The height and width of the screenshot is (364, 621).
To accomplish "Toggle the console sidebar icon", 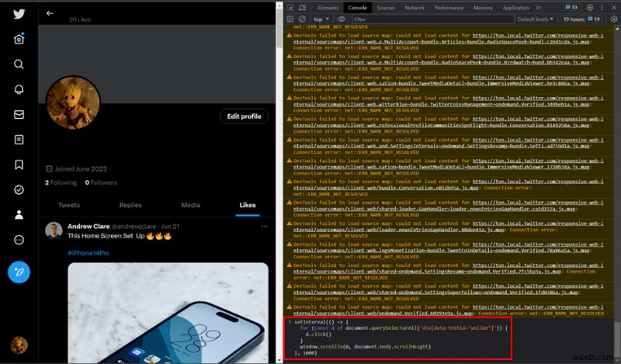I will click(x=290, y=19).
